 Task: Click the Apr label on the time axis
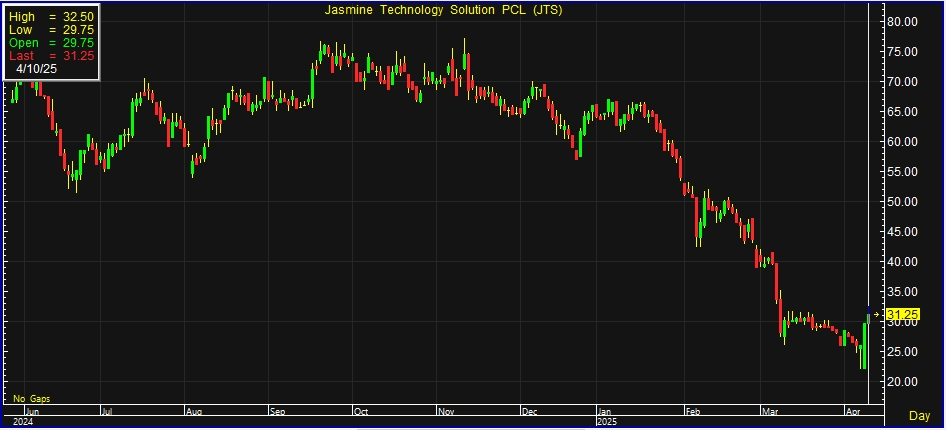tap(853, 411)
